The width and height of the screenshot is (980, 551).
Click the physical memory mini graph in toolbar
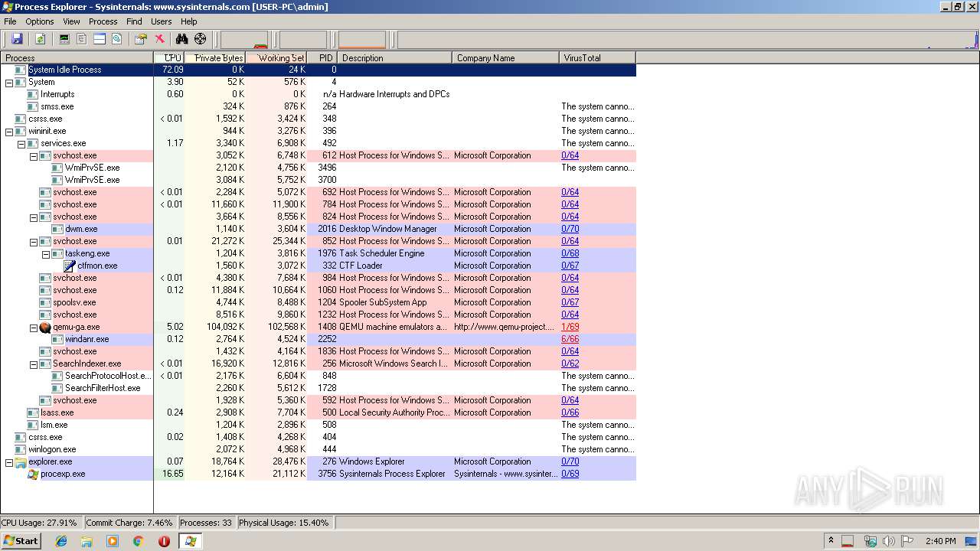(x=362, y=39)
